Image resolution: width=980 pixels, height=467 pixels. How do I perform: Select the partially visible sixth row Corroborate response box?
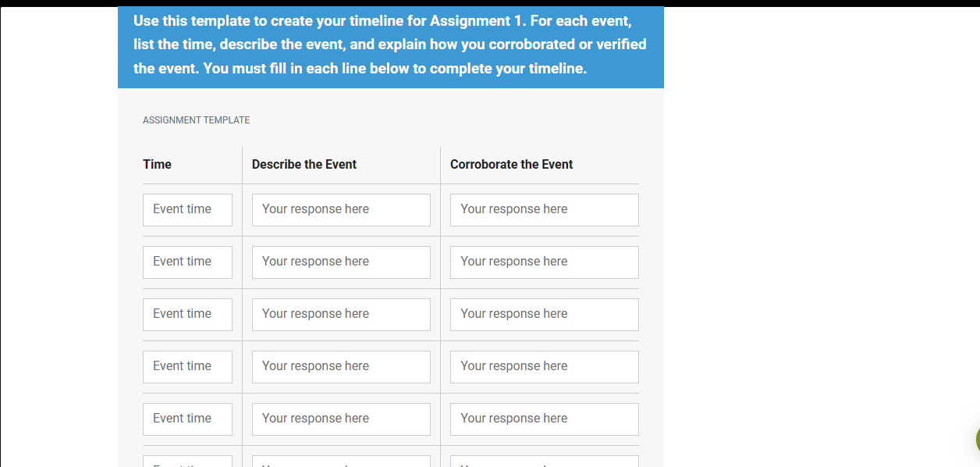[x=545, y=462]
